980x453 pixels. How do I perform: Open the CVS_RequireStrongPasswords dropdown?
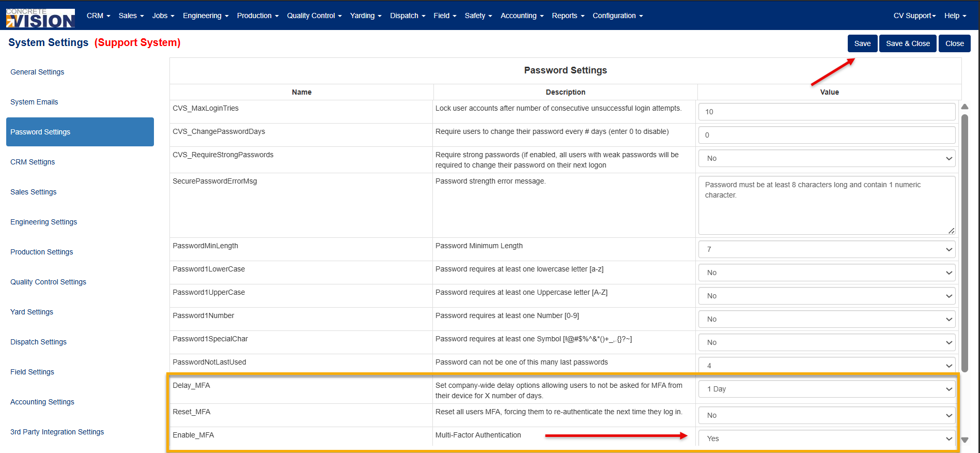[827, 158]
